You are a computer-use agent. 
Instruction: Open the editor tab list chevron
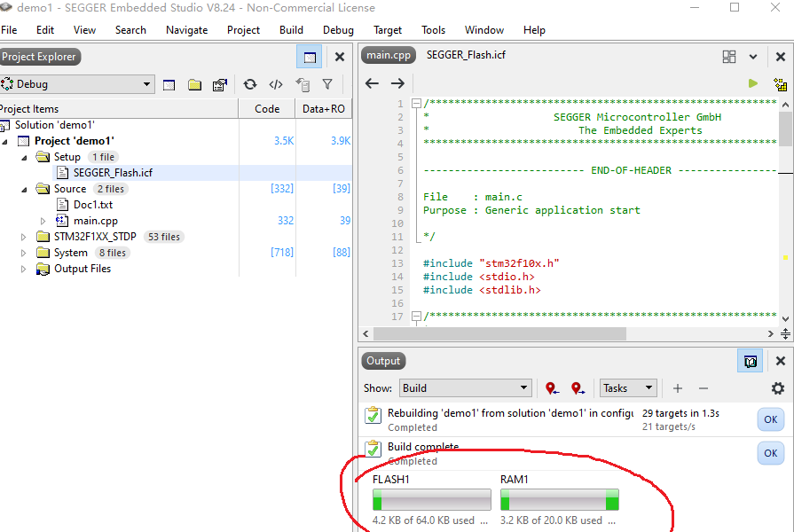point(753,58)
